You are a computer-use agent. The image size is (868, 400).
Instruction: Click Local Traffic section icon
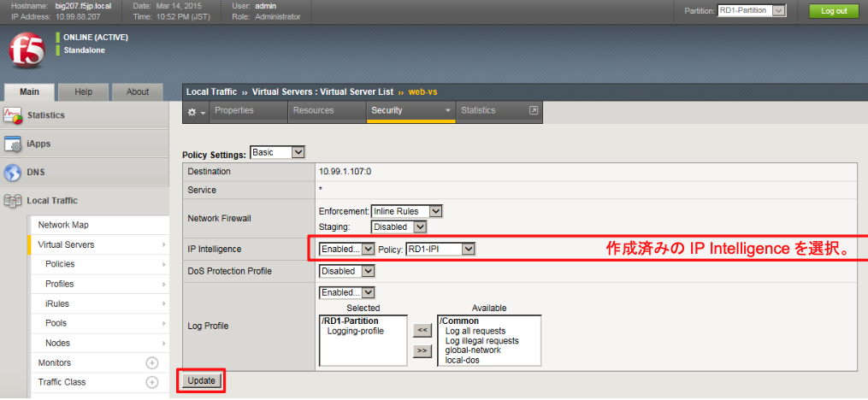click(13, 201)
